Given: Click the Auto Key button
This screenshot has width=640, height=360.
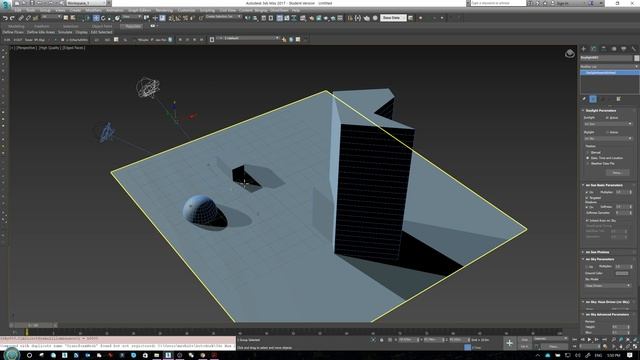Looking at the screenshot, I should (x=525, y=340).
